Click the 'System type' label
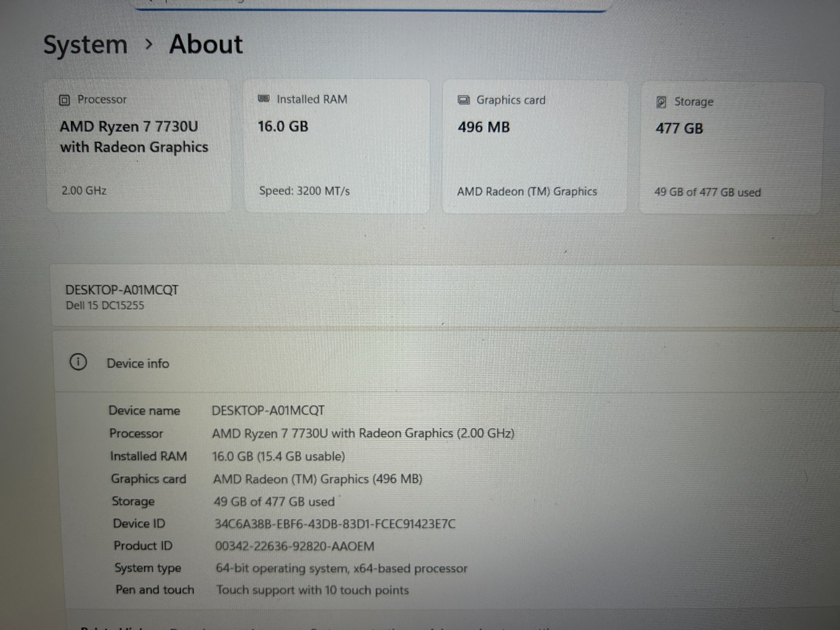The height and width of the screenshot is (630, 840). tap(148, 568)
